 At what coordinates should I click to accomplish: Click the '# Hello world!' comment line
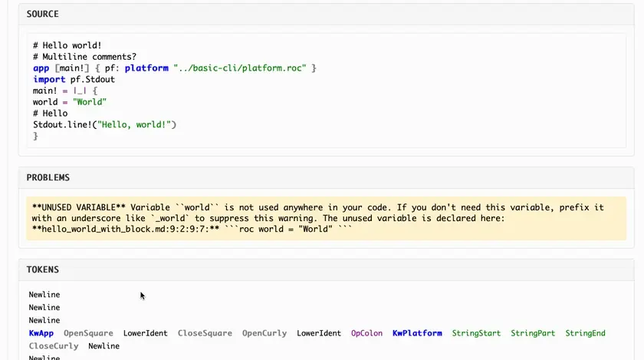[67, 45]
